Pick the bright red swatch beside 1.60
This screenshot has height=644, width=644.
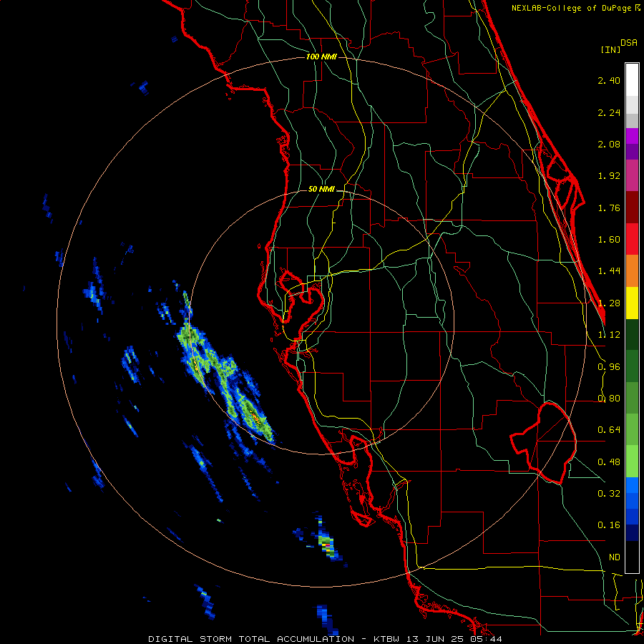632,239
